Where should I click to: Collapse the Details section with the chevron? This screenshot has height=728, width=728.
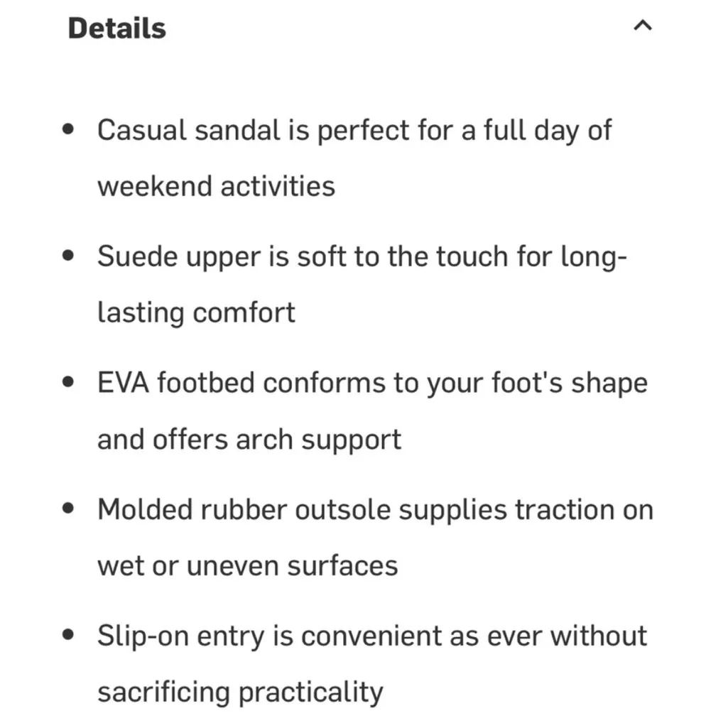click(x=642, y=26)
